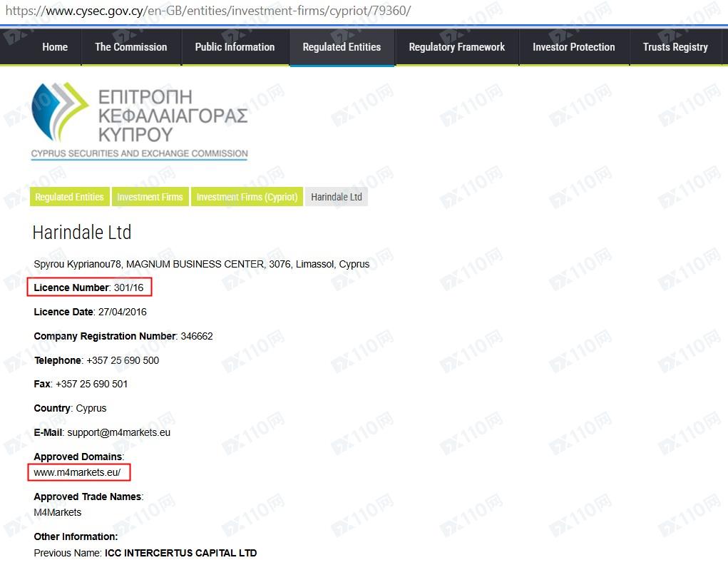
Task: Click the licence number 301/16
Action: pyautogui.click(x=130, y=287)
